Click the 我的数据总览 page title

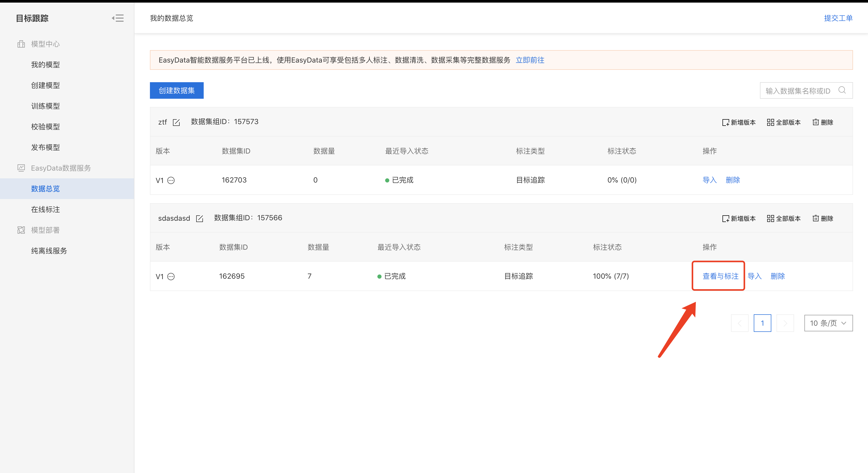pos(172,18)
